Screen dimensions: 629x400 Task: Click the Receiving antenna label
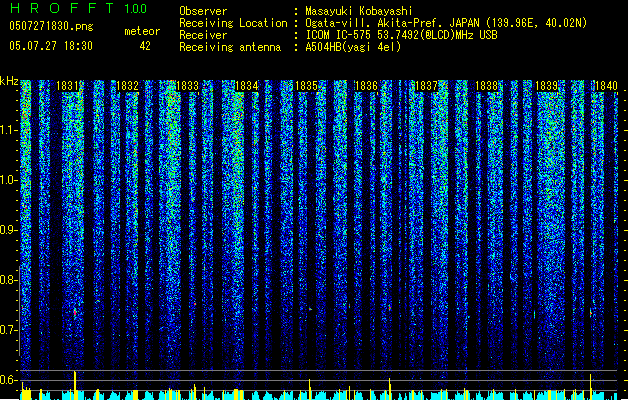230,47
